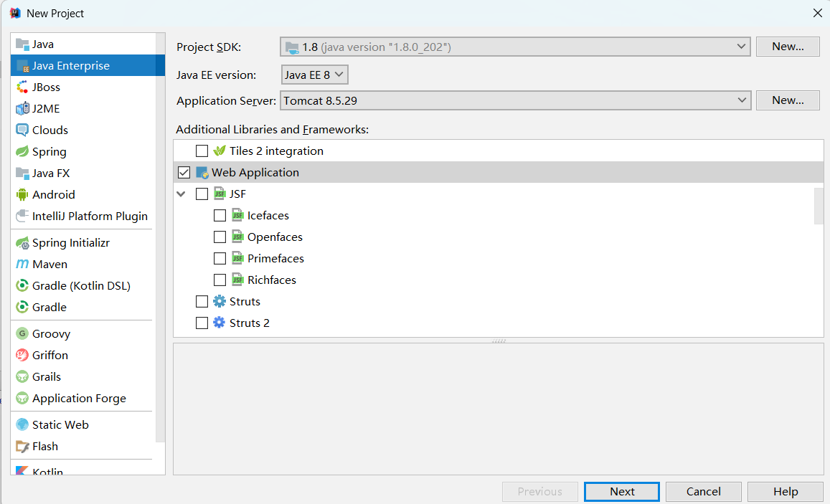Image resolution: width=830 pixels, height=504 pixels.
Task: Collapse the JSF tree node
Action: pyautogui.click(x=181, y=194)
